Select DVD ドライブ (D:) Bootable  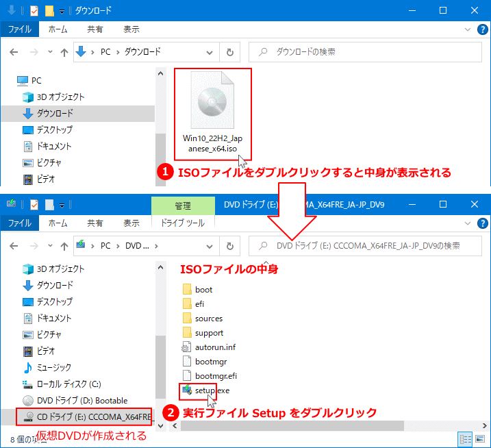point(75,401)
